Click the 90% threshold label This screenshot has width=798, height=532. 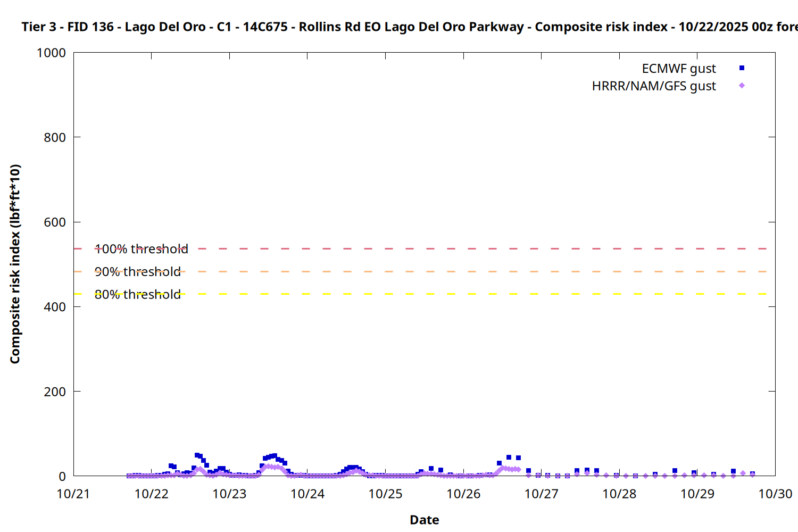pyautogui.click(x=137, y=272)
